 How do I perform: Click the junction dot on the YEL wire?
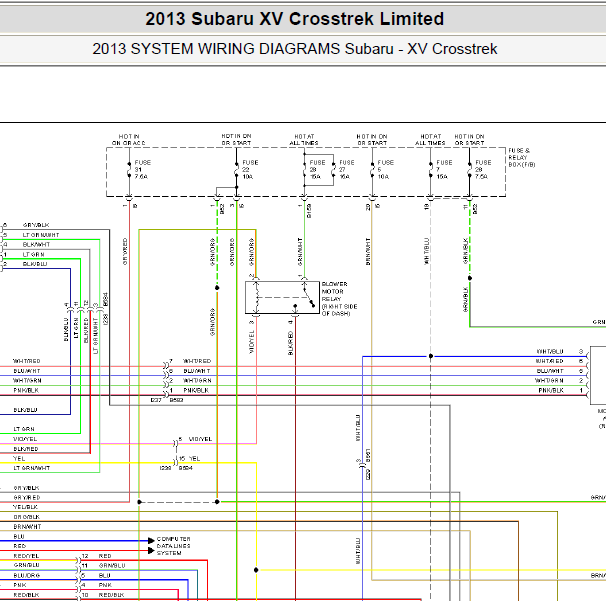click(256, 570)
